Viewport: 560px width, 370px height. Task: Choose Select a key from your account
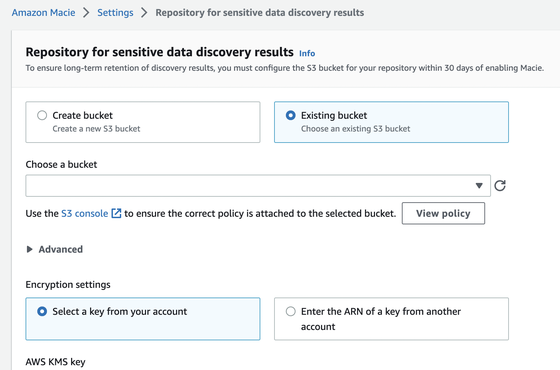(x=42, y=311)
